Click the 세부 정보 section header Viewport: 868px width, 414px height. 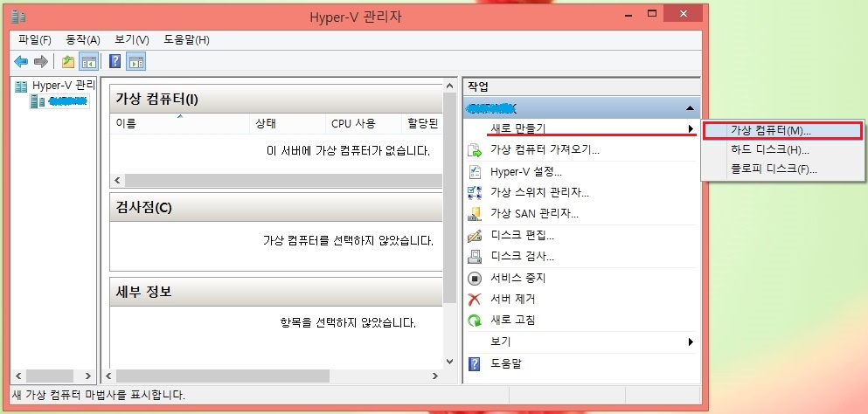click(275, 292)
